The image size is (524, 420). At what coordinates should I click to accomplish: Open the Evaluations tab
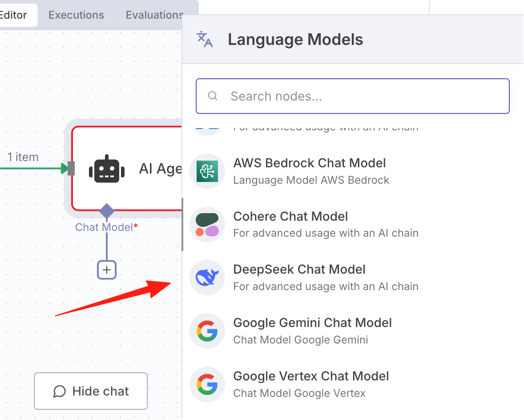(154, 15)
